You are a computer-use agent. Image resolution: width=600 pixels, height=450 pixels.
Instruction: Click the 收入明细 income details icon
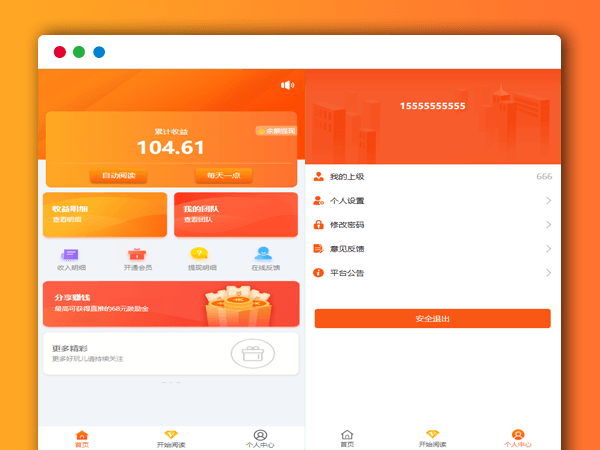pyautogui.click(x=70, y=254)
